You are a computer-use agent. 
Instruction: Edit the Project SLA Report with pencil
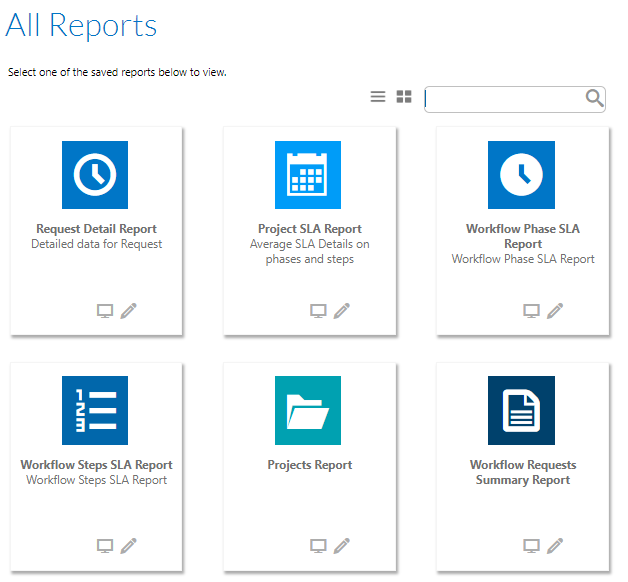(342, 311)
